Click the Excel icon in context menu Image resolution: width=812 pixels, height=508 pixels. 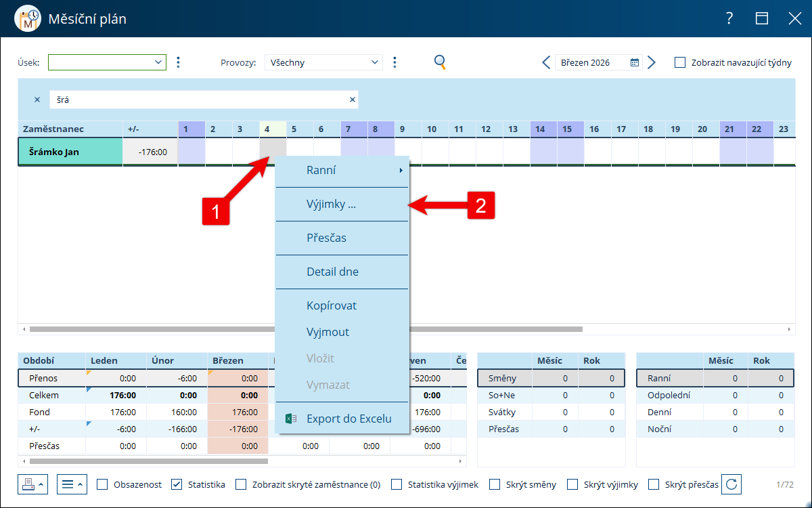tap(290, 419)
